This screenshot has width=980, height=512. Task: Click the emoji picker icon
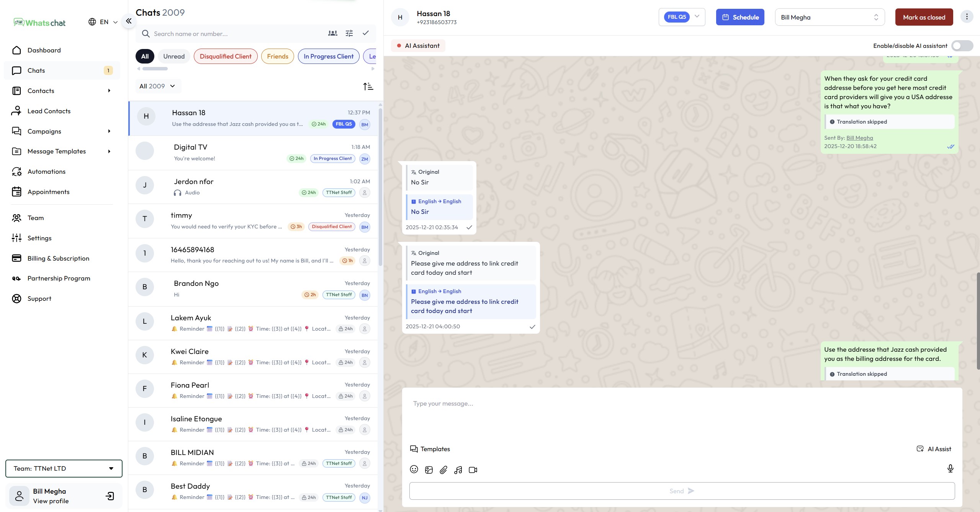414,470
